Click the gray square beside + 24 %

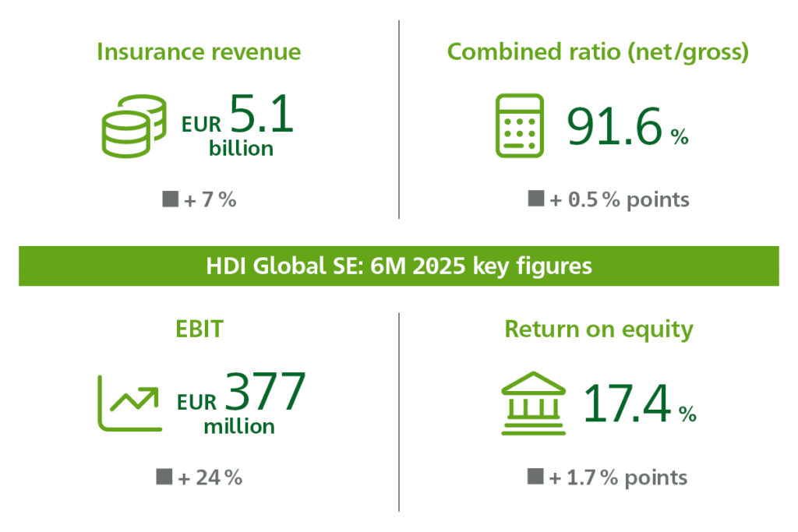[x=164, y=477]
